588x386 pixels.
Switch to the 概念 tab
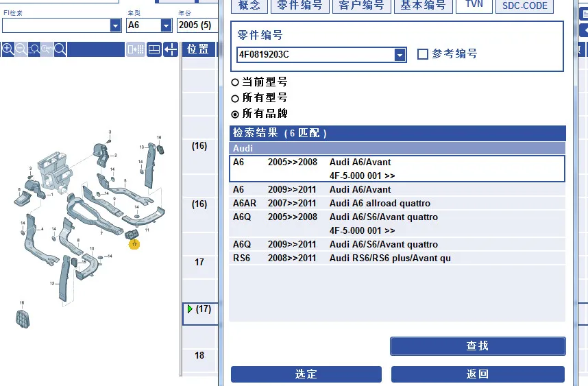point(249,5)
